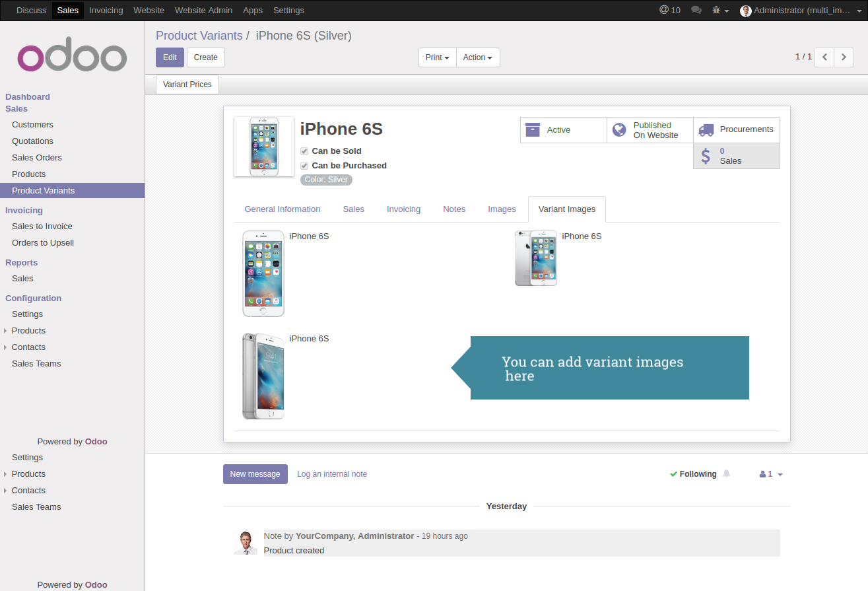Open the Website Admin menu
This screenshot has width=868, height=591.
click(203, 10)
